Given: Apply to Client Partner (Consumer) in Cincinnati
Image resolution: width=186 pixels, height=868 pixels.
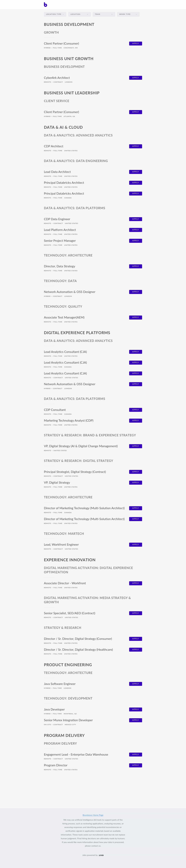Looking at the screenshot, I should click(x=135, y=43).
